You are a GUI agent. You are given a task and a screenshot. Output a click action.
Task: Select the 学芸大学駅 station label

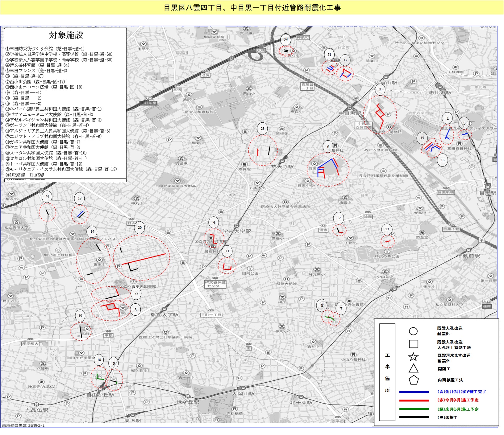click(x=237, y=231)
